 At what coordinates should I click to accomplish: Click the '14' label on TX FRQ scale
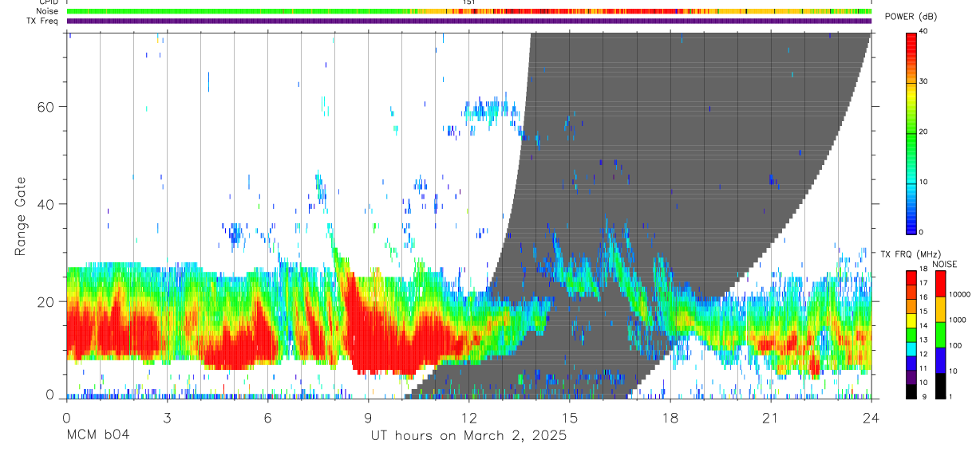click(923, 325)
